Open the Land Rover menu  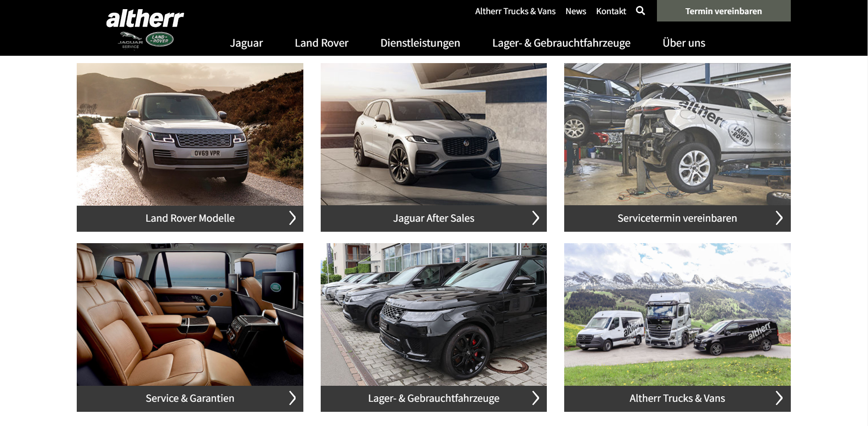click(x=322, y=43)
